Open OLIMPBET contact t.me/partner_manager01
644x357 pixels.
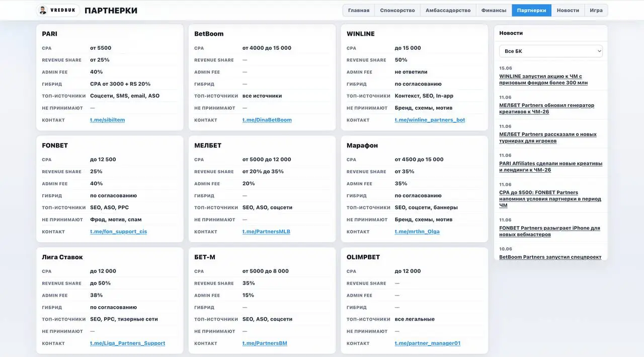(x=428, y=343)
